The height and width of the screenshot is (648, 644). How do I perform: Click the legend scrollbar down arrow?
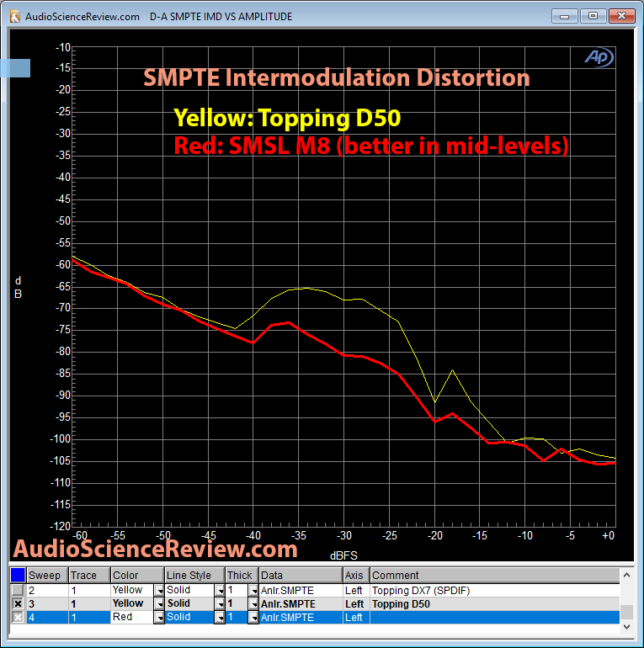click(x=626, y=627)
